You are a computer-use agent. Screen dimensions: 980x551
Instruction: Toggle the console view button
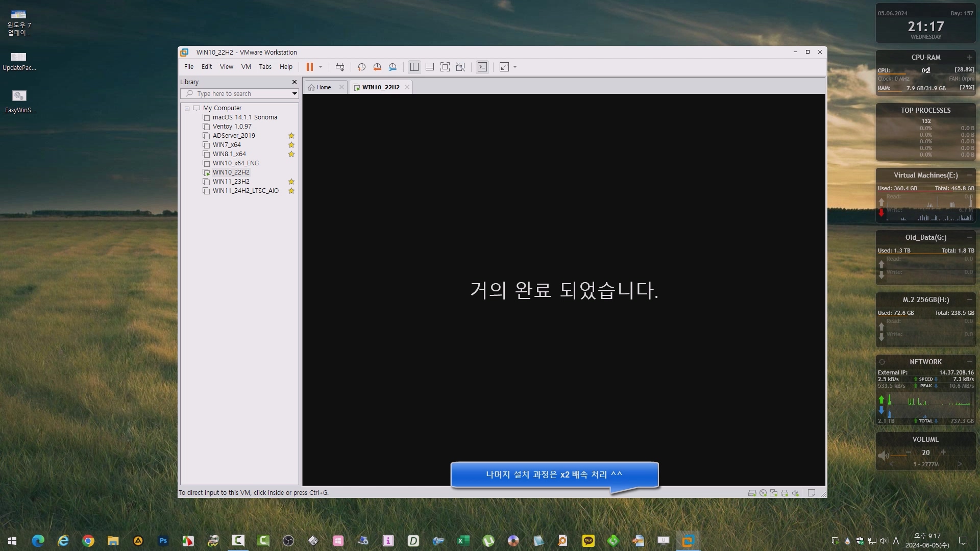482,67
